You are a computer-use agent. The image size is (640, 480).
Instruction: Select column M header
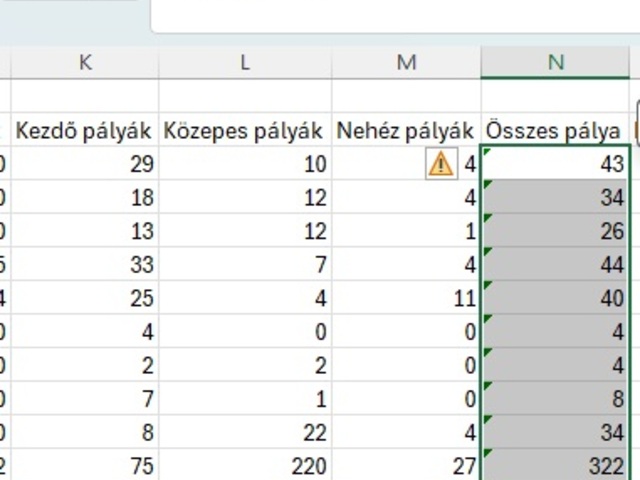coord(406,62)
